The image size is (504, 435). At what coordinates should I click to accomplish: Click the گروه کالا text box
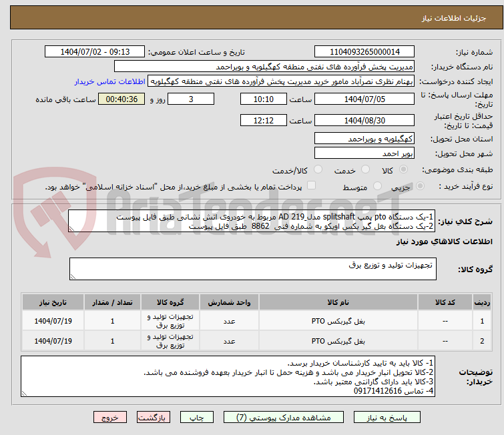[252, 269]
